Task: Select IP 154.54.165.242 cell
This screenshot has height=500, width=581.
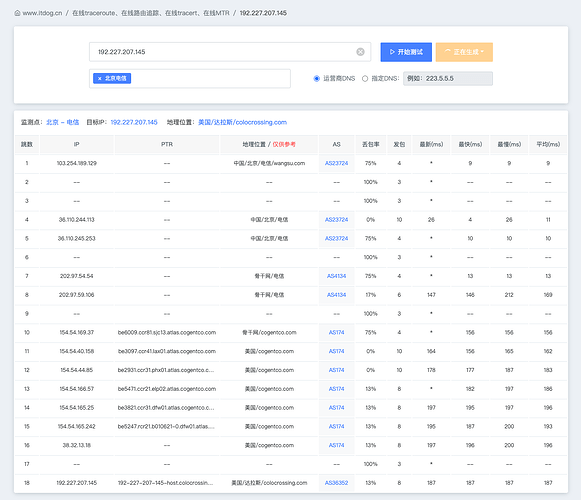Action: pos(77,427)
